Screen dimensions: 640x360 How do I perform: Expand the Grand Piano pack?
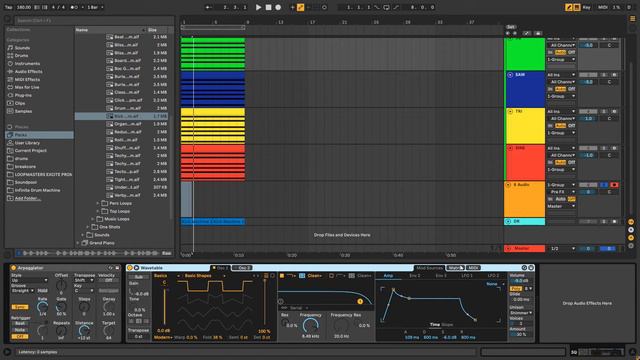coord(78,243)
